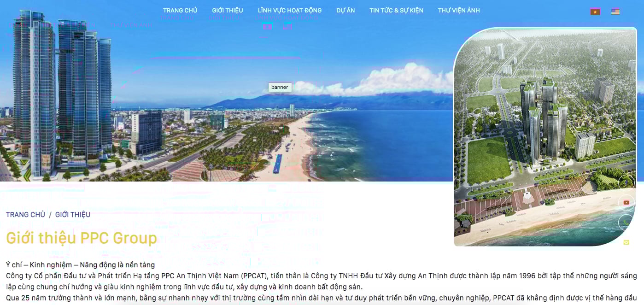The width and height of the screenshot is (644, 305).
Task: Switch to English via the US flag
Action: 615,12
